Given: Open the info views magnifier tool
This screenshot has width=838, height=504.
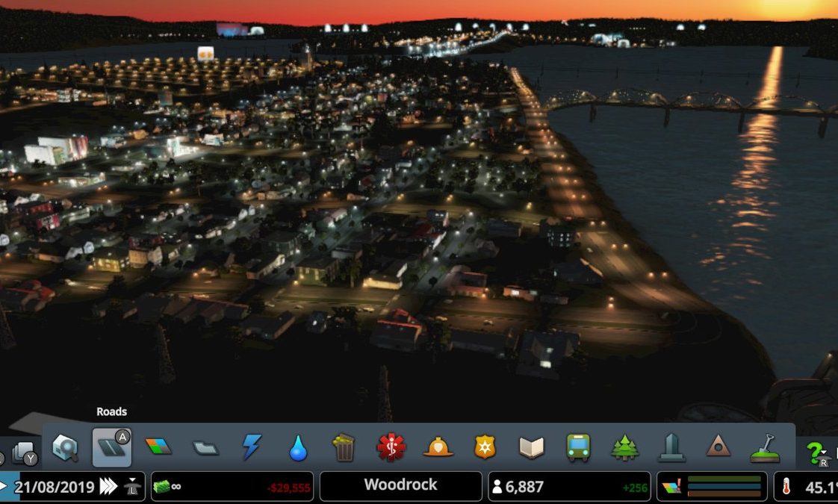Looking at the screenshot, I should click(65, 447).
